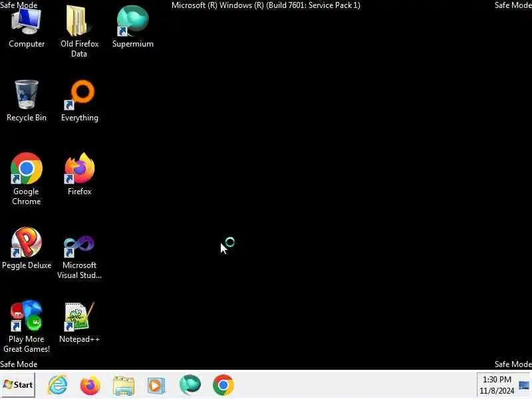Launch Firefox from the taskbar
The height and width of the screenshot is (399, 532).
click(x=90, y=386)
